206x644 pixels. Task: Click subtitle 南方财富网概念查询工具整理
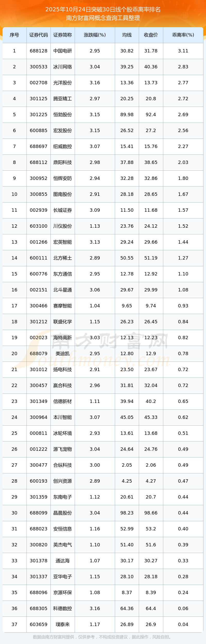pos(103,18)
